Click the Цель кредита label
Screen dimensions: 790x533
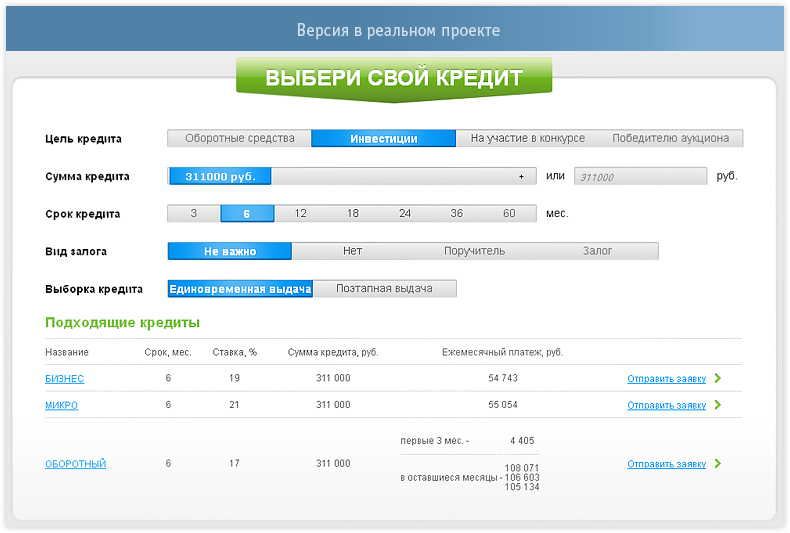83,139
